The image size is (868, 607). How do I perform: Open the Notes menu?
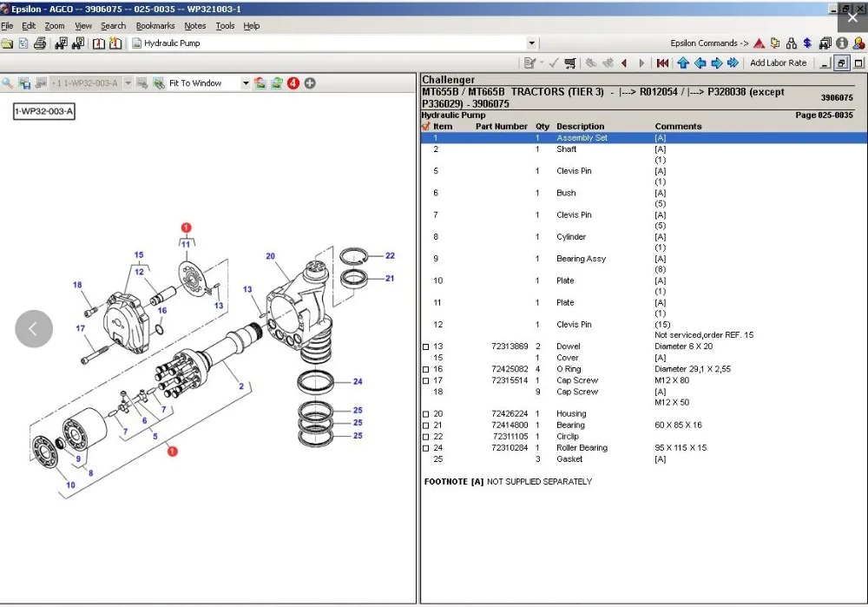click(194, 25)
